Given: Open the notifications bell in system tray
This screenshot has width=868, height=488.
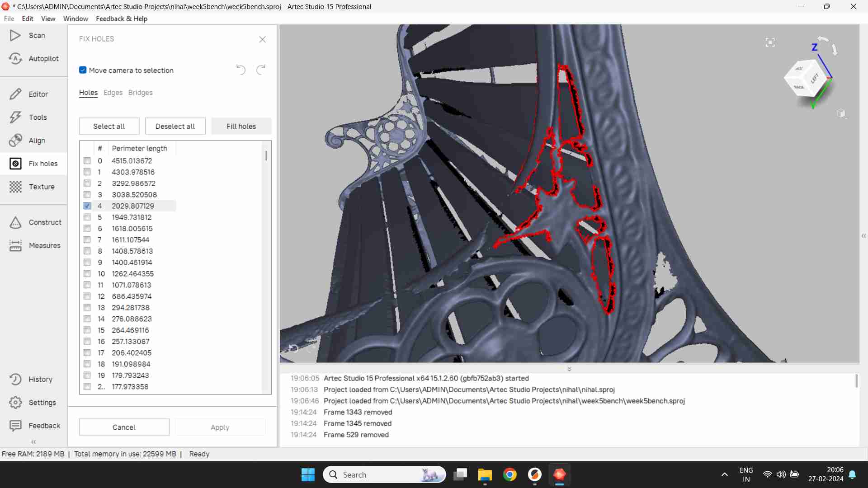Looking at the screenshot, I should click(x=852, y=474).
